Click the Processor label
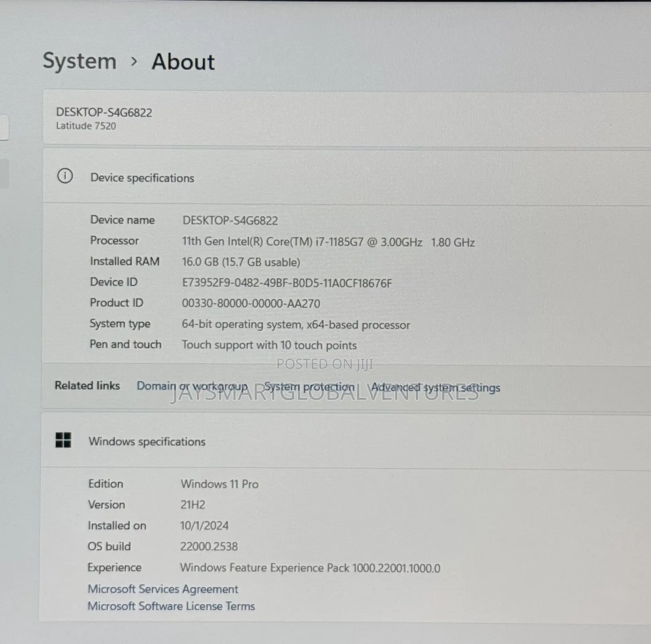 pyautogui.click(x=114, y=241)
